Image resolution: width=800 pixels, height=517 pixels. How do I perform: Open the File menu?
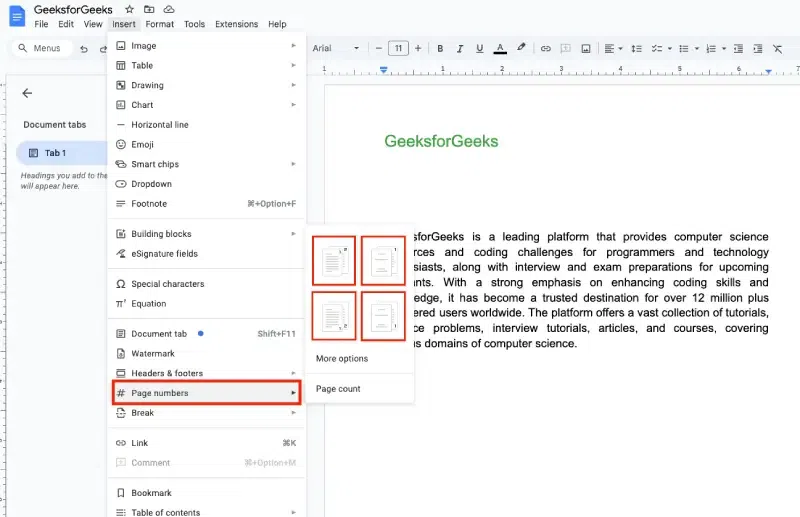41,24
